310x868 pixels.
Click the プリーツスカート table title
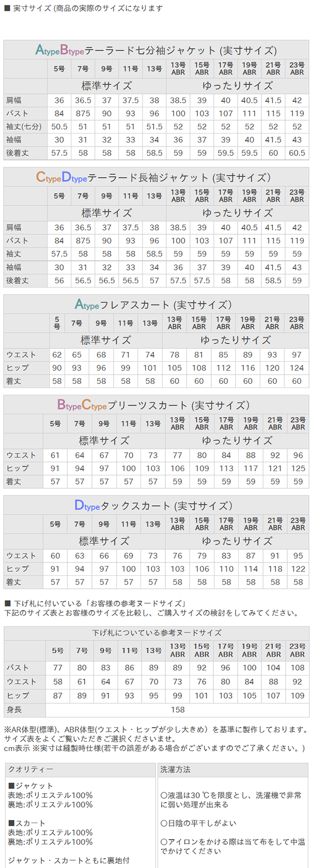[x=153, y=405]
